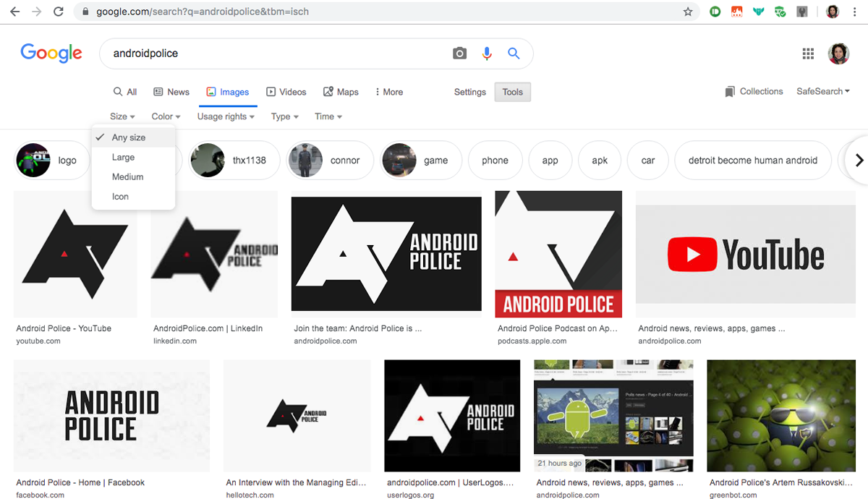This screenshot has height=499, width=868.
Task: Open the Android Police Podcast image result
Action: pyautogui.click(x=558, y=255)
